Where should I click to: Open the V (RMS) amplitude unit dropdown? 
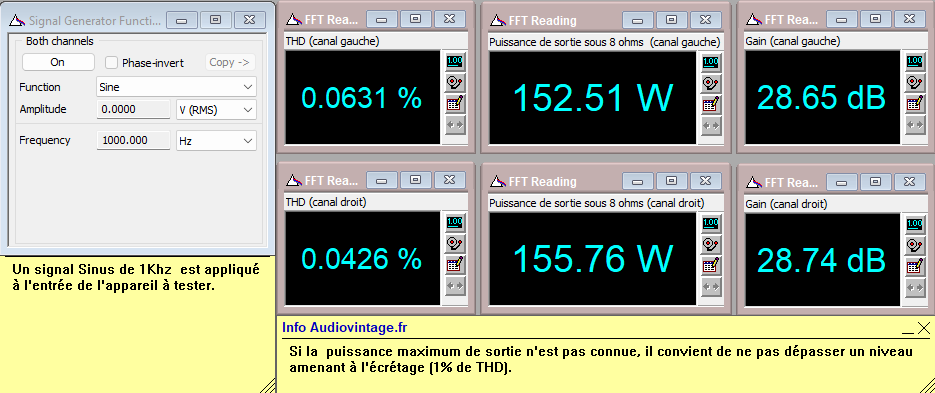tap(216, 110)
